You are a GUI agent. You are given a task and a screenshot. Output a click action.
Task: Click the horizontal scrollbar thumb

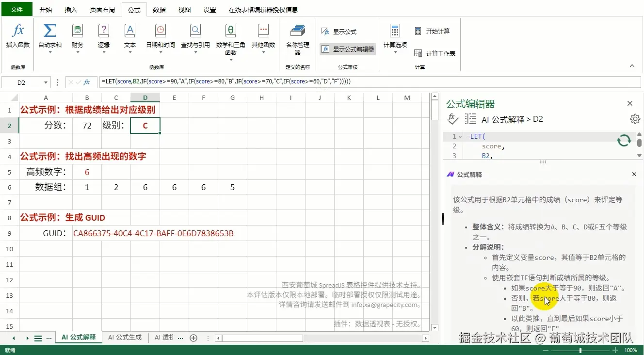[x=262, y=338]
